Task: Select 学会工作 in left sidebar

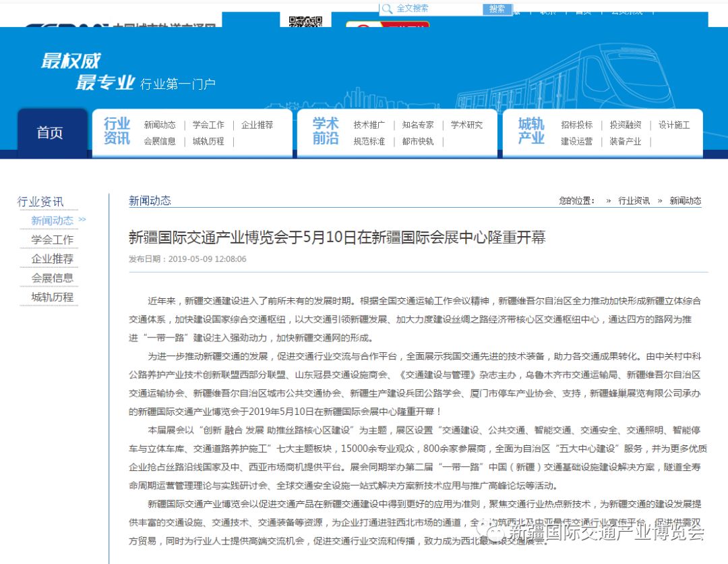Action: 53,239
